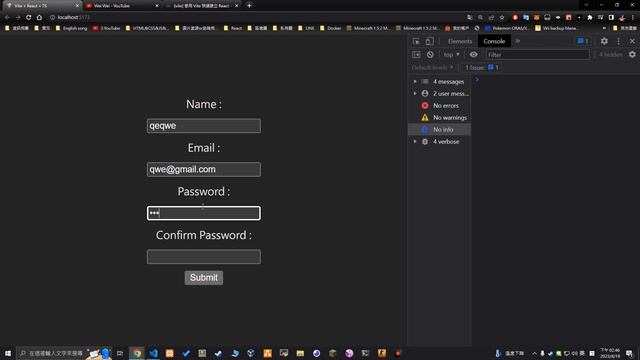This screenshot has height=360, width=640.
Task: Switch to the Elements tab
Action: click(x=460, y=41)
